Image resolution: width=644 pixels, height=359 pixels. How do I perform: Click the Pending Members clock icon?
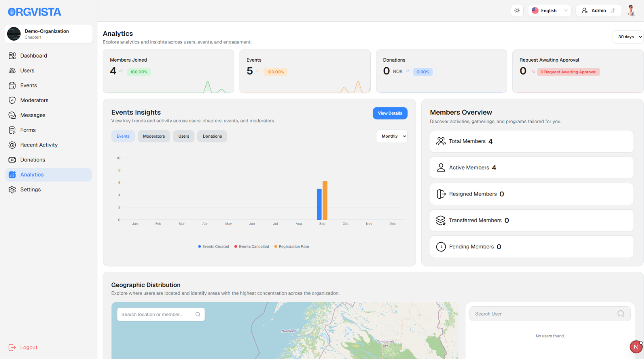(441, 247)
